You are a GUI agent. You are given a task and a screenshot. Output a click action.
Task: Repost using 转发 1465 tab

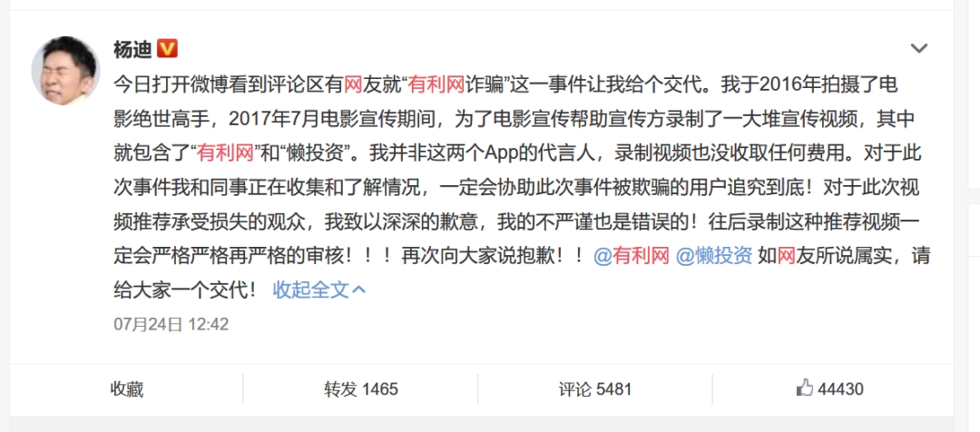(x=360, y=389)
